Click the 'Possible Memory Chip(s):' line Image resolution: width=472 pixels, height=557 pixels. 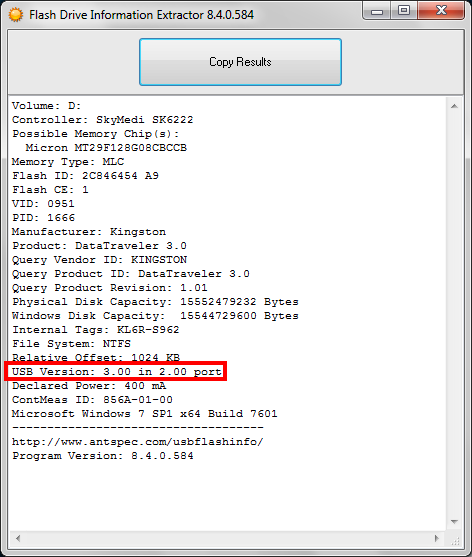coord(96,134)
